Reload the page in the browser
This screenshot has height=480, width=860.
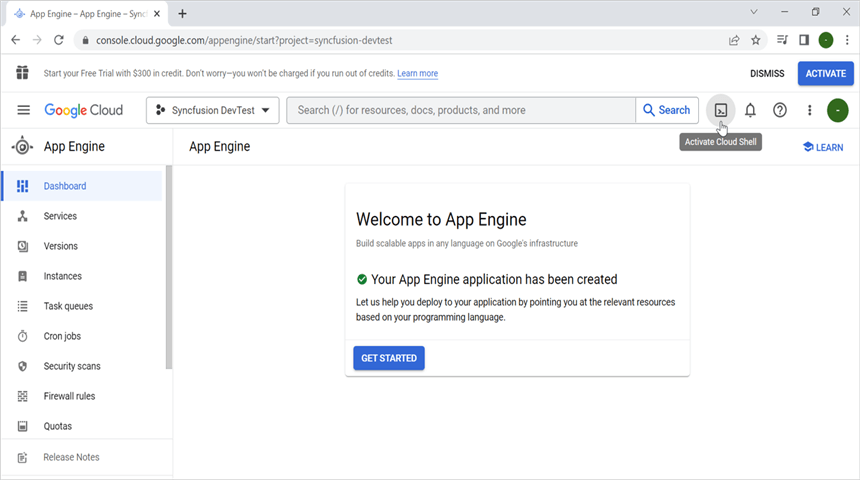click(59, 40)
